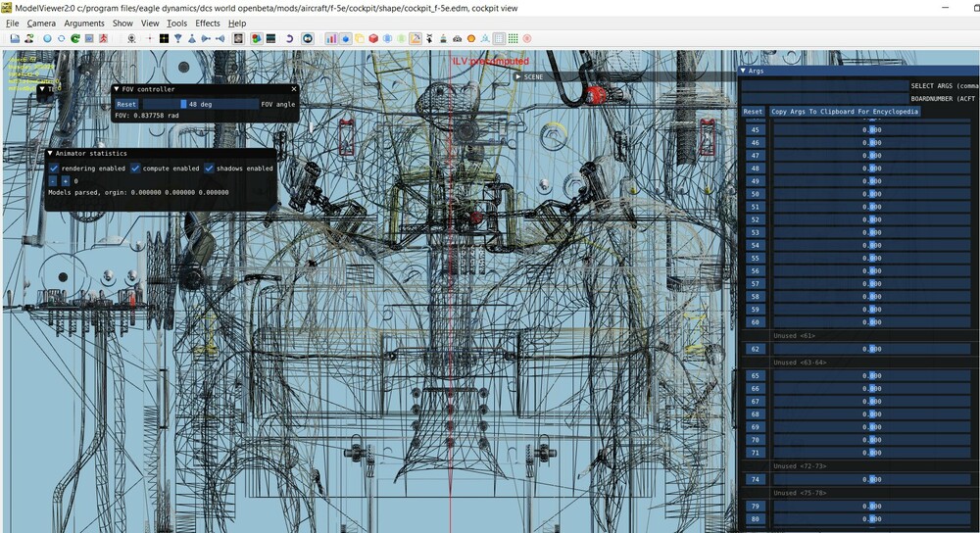Click the funnel filter toolbar icon
The width and height of the screenshot is (980, 533).
coord(177,38)
